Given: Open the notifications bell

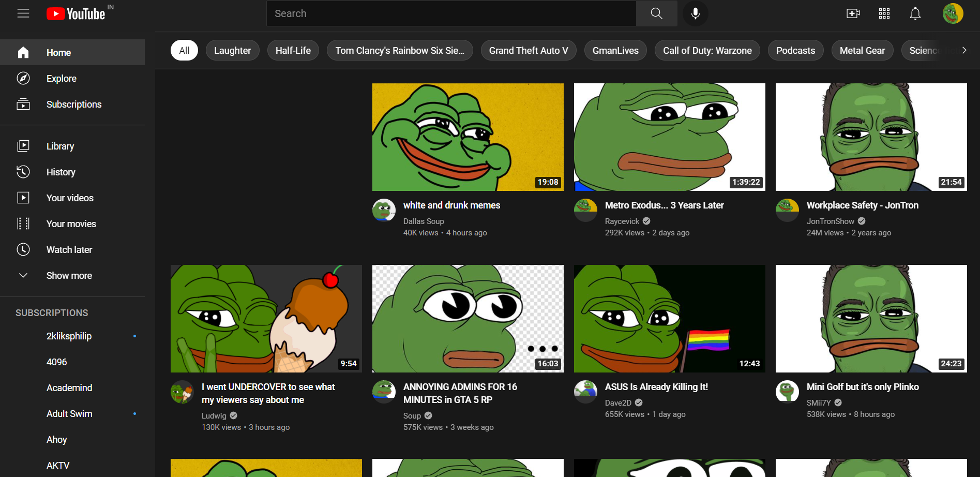Looking at the screenshot, I should click(915, 13).
